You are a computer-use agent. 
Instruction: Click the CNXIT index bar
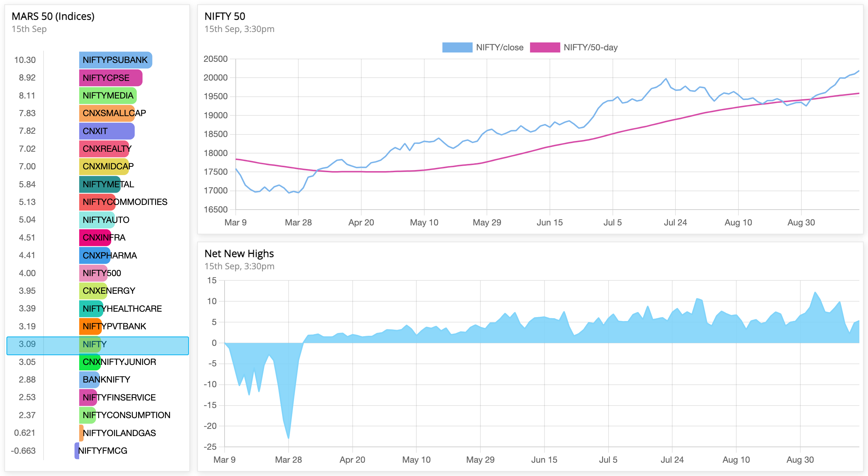point(107,131)
